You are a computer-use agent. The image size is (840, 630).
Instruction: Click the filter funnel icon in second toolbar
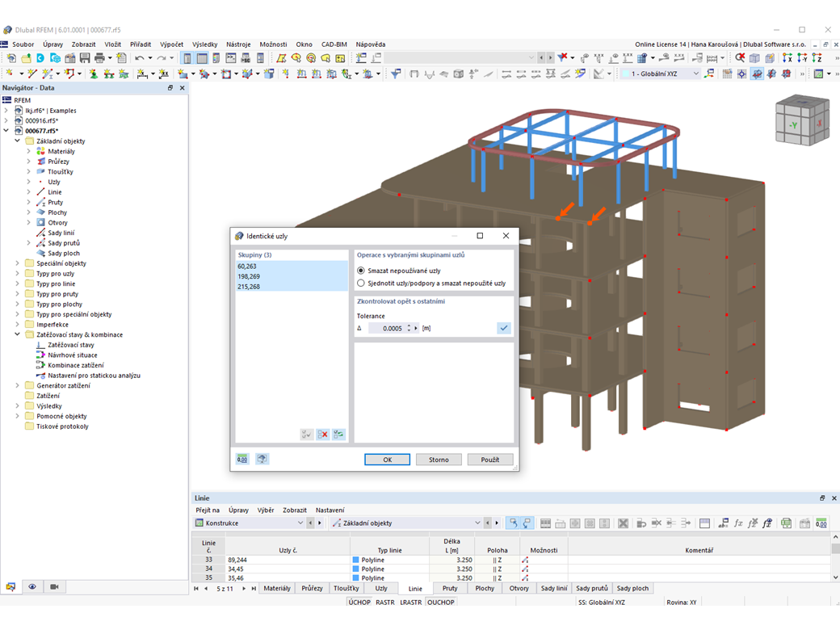point(396,74)
